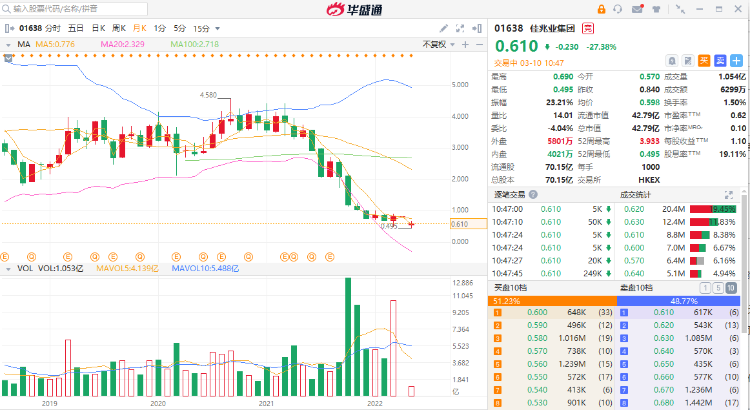Viewport: 750px width, 410px height.
Task: Select bid level 1 price 0.600
Action: pyautogui.click(x=537, y=312)
